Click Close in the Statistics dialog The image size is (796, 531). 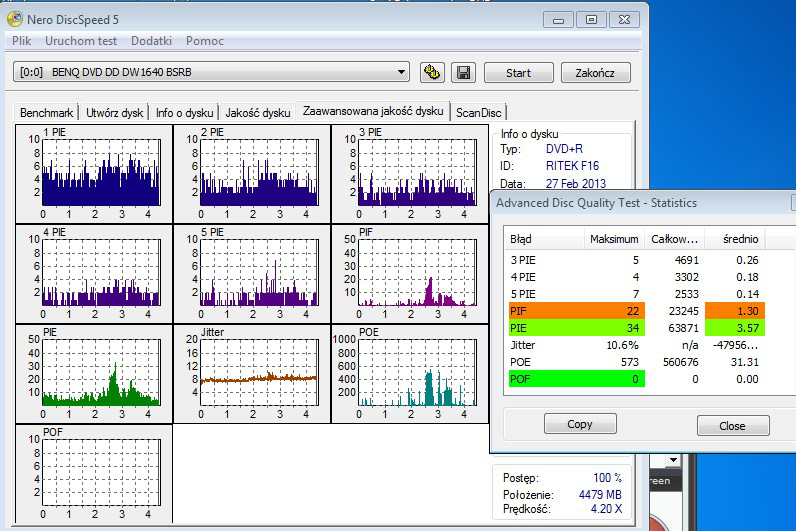733,426
